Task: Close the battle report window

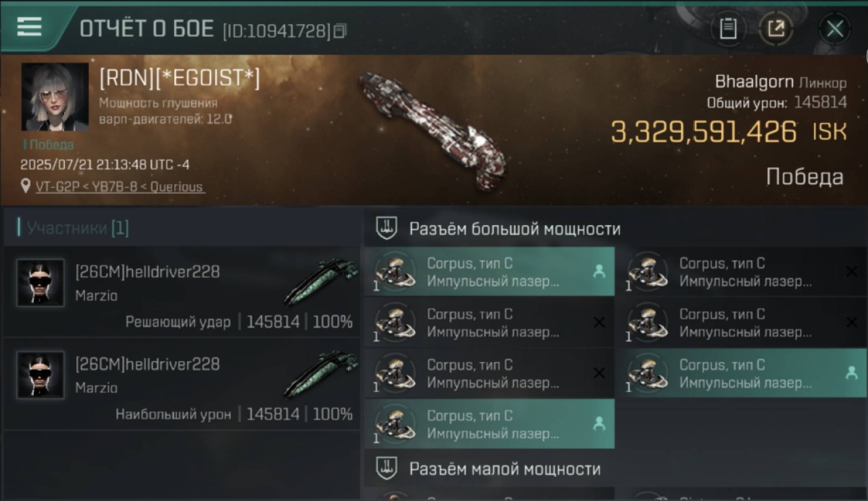Action: click(835, 29)
